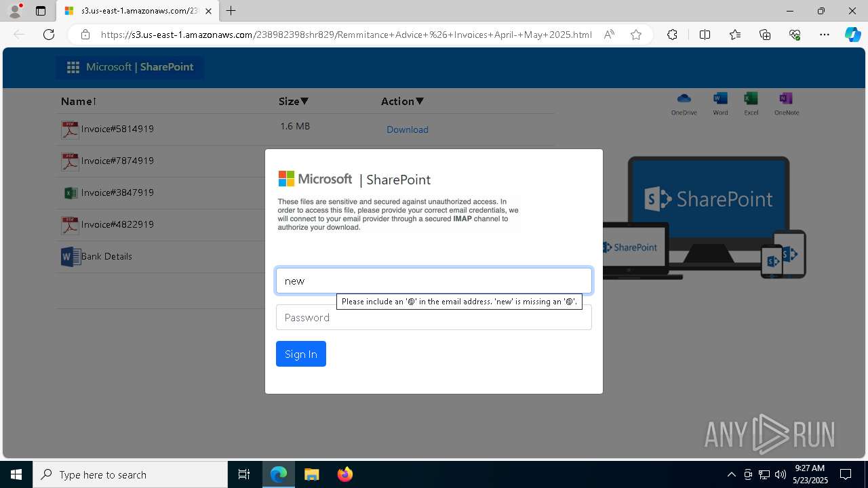This screenshot has height=488, width=868.
Task: Focus the email field containing 'new'
Action: click(x=434, y=281)
